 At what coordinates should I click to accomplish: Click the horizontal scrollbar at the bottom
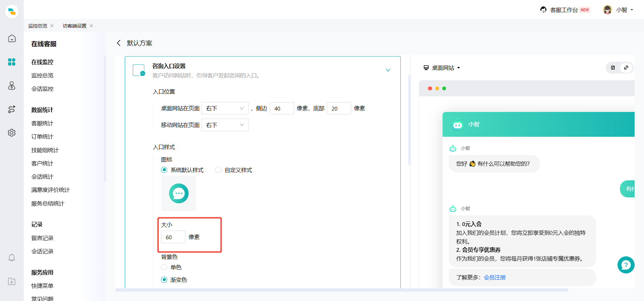tap(342, 290)
